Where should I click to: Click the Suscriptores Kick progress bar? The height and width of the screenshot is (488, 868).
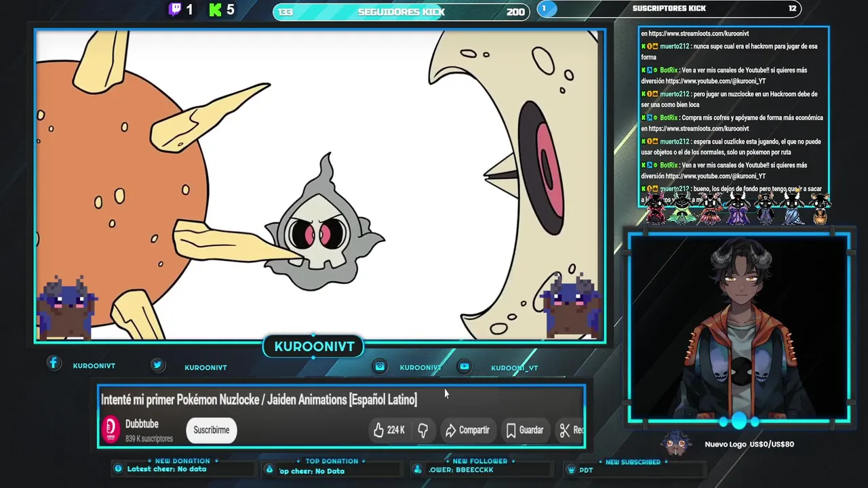[x=669, y=8]
